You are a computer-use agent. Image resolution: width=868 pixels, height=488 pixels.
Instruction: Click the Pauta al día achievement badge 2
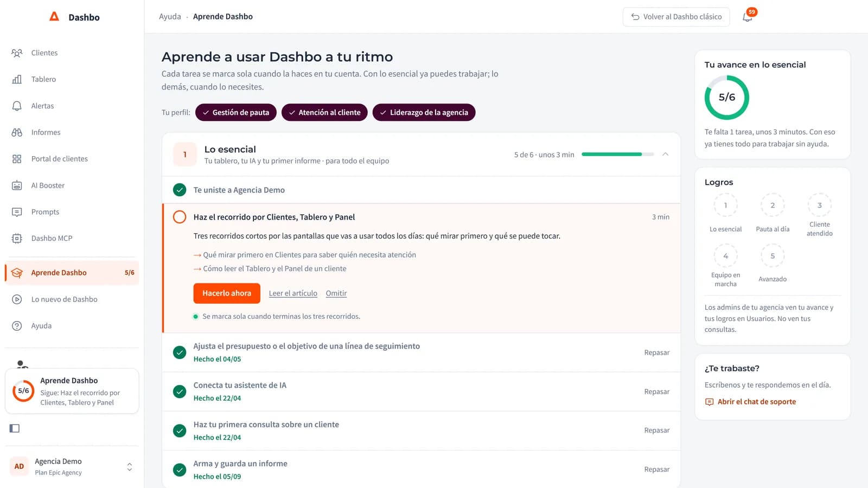click(x=773, y=206)
